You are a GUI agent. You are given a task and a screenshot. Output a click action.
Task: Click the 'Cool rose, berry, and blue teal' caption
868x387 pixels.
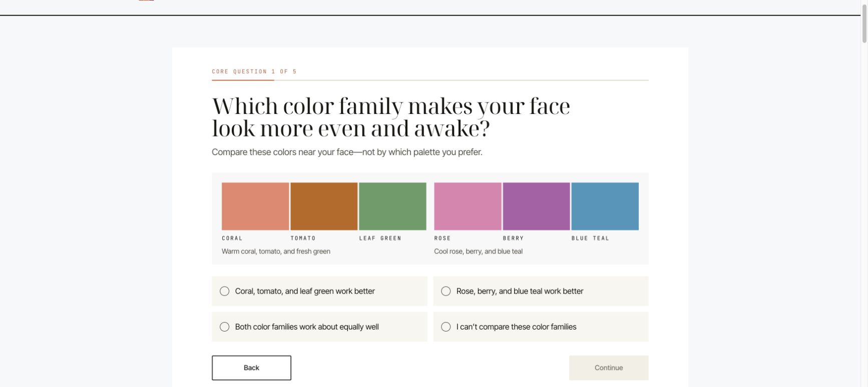[x=478, y=251]
